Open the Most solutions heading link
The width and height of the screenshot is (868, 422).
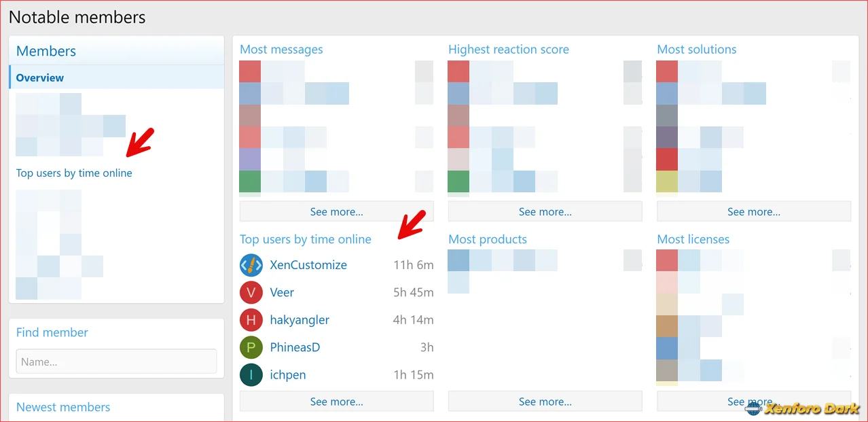coord(697,49)
